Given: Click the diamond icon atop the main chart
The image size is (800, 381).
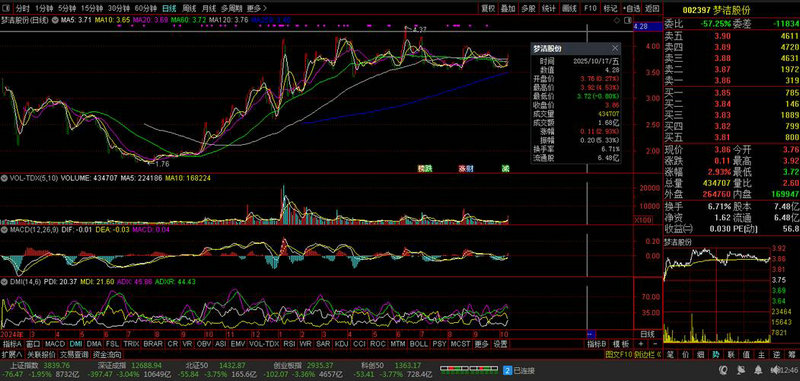Looking at the screenshot, I should [617, 20].
